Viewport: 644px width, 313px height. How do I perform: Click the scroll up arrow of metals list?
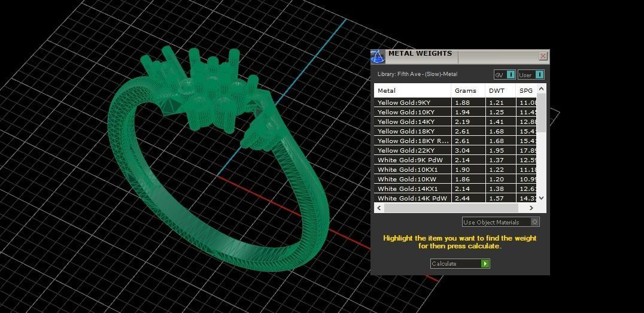[541, 89]
